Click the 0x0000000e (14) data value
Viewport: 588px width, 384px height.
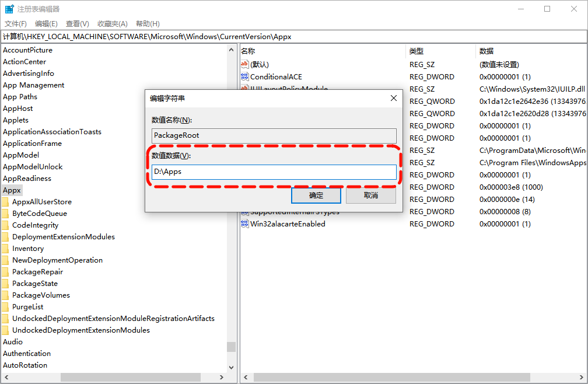pos(507,199)
